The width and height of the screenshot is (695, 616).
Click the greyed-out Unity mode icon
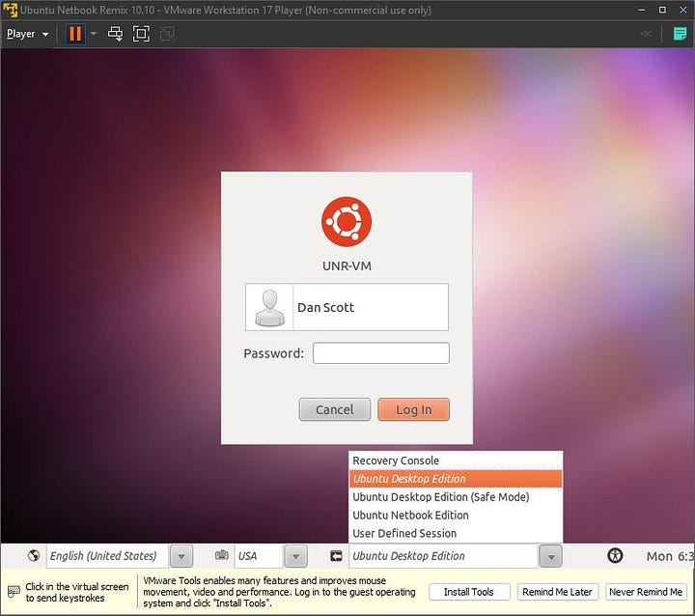point(167,34)
